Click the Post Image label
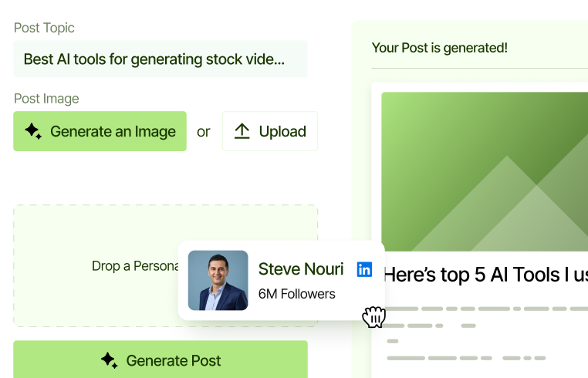 coord(46,99)
